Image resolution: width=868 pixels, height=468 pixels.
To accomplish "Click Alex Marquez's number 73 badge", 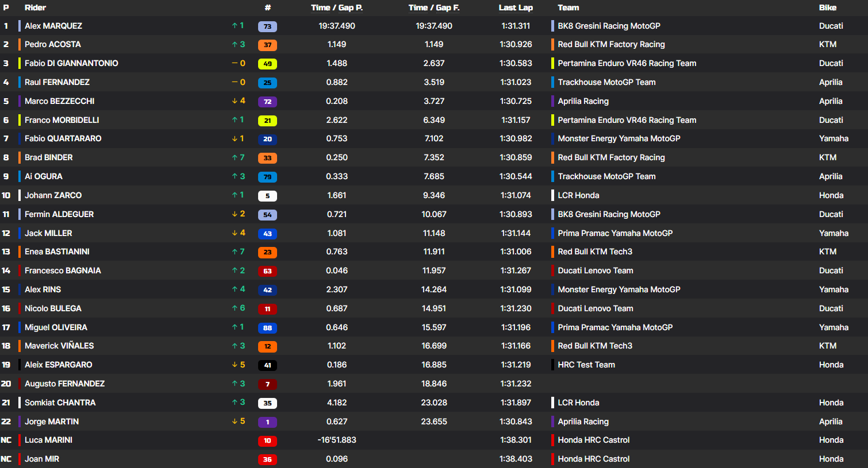I will (267, 26).
